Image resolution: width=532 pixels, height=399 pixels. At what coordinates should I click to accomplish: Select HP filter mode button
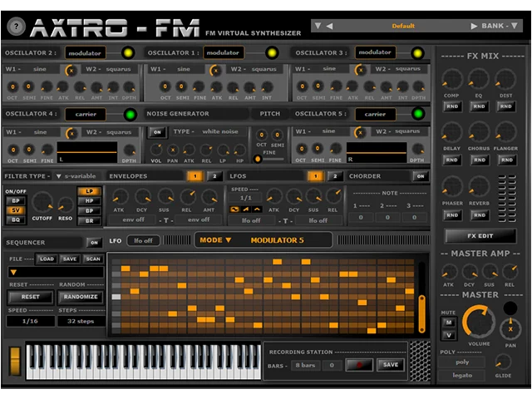(89, 201)
